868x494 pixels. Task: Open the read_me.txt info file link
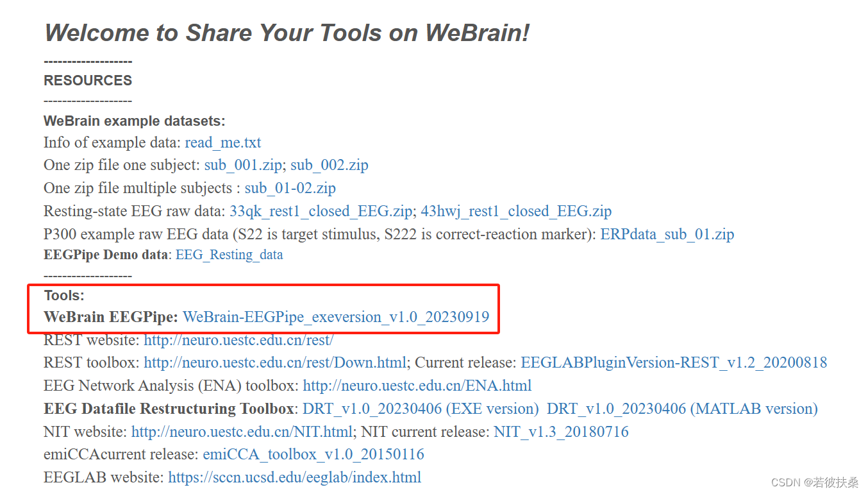(x=223, y=142)
